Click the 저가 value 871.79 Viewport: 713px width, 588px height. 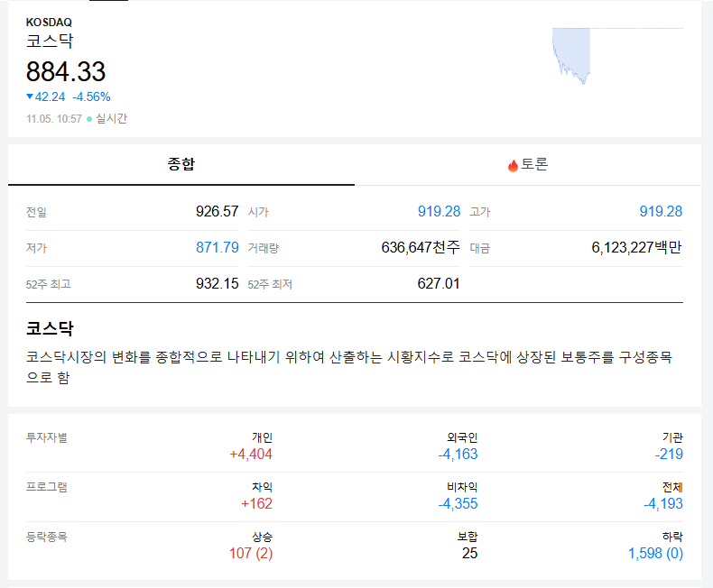[217, 247]
